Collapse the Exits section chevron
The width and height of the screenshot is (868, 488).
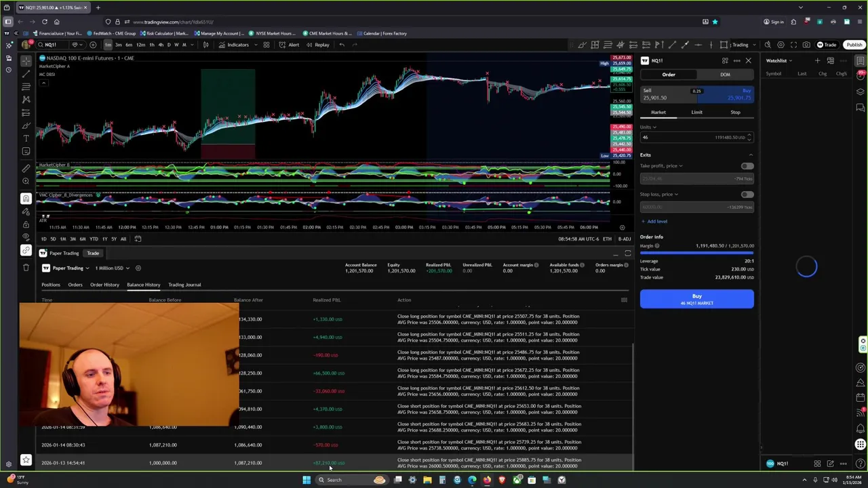(x=750, y=155)
